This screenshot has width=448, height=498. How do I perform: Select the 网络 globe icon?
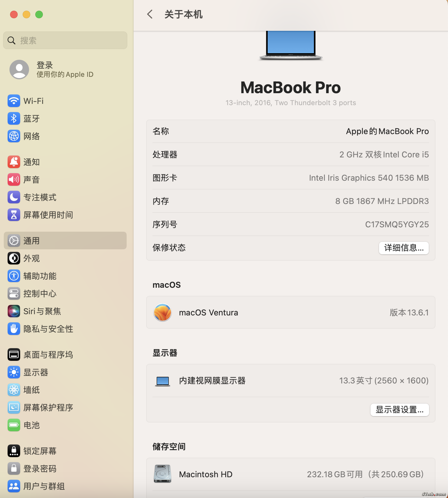(x=14, y=136)
